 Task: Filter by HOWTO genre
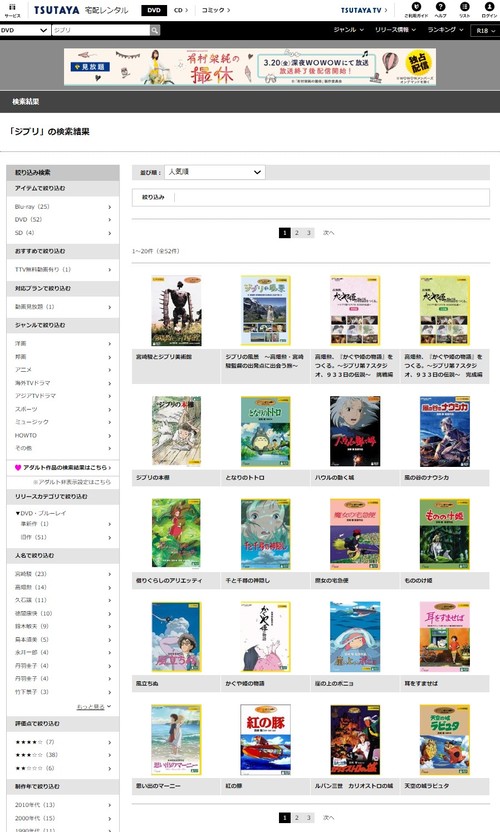(63, 435)
